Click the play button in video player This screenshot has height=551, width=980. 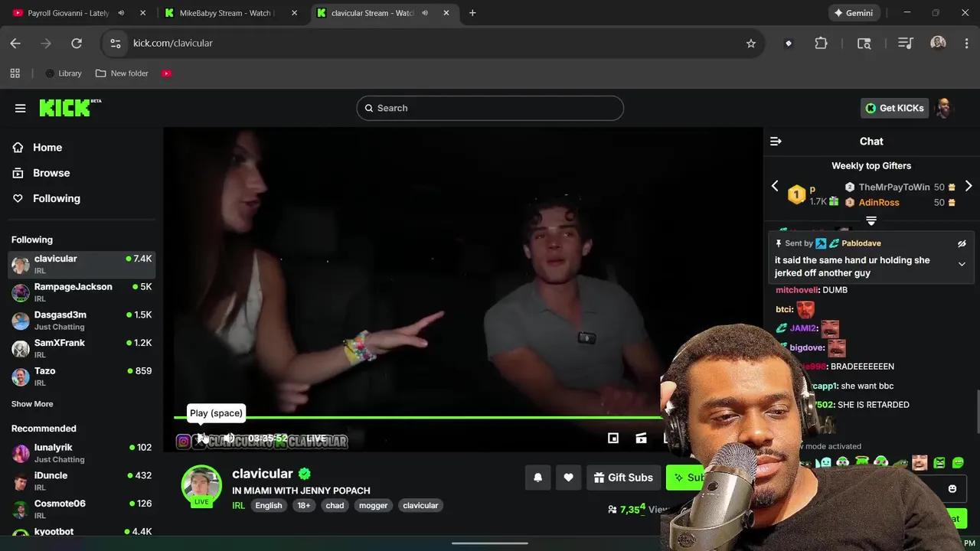(201, 439)
